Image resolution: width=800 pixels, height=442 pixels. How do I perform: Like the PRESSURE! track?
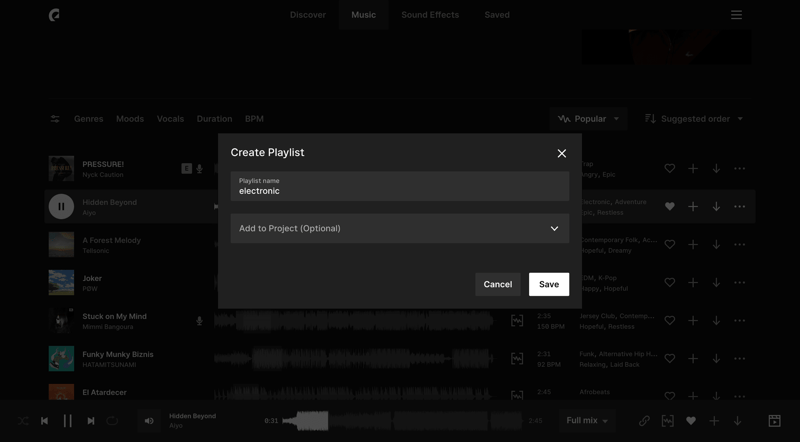pyautogui.click(x=670, y=168)
